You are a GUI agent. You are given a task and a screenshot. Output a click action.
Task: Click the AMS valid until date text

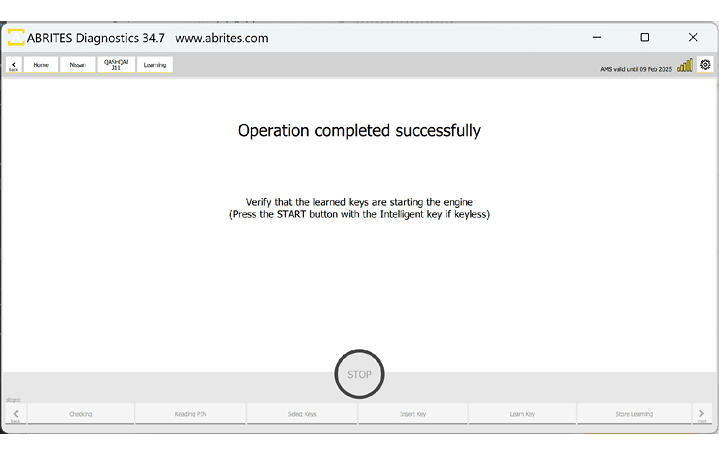tap(636, 68)
